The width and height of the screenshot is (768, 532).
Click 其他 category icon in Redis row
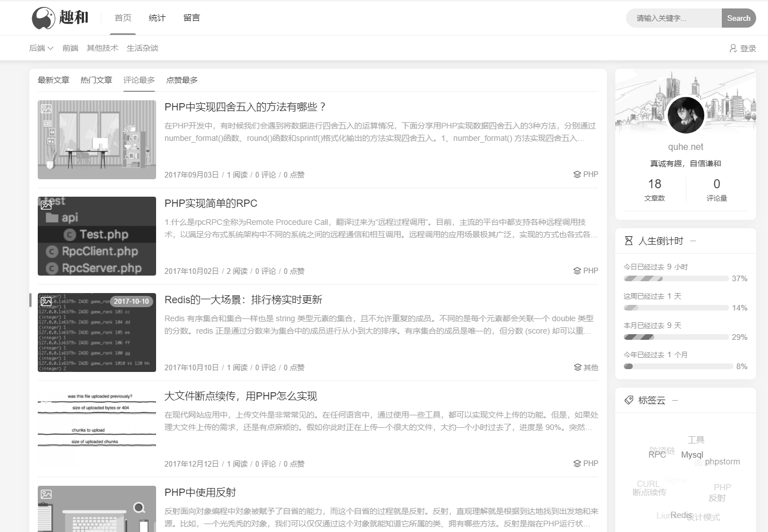point(578,367)
